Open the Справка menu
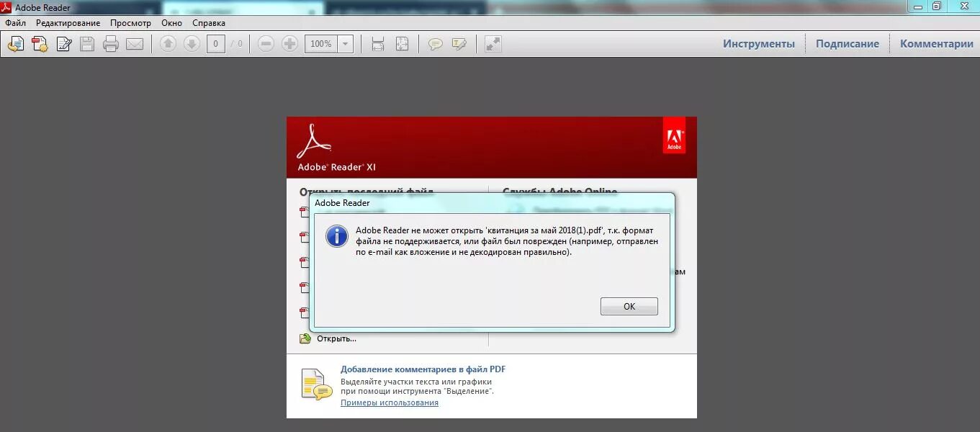 click(209, 23)
